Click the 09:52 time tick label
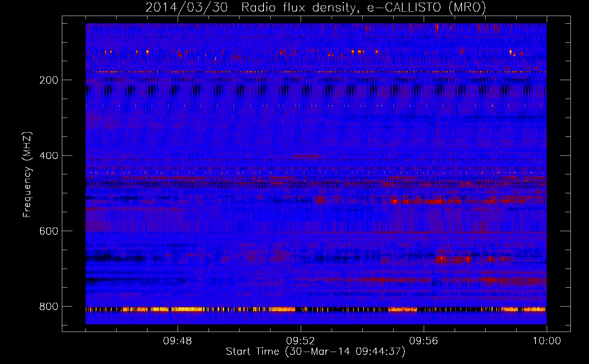The width and height of the screenshot is (589, 364). (x=301, y=341)
